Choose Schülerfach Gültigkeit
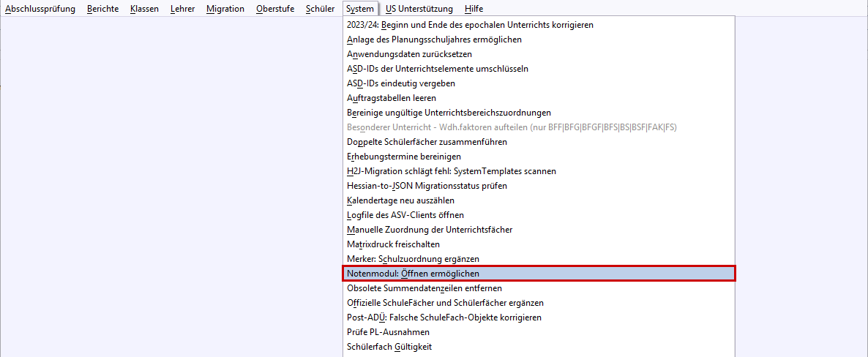The width and height of the screenshot is (868, 357). click(539, 347)
